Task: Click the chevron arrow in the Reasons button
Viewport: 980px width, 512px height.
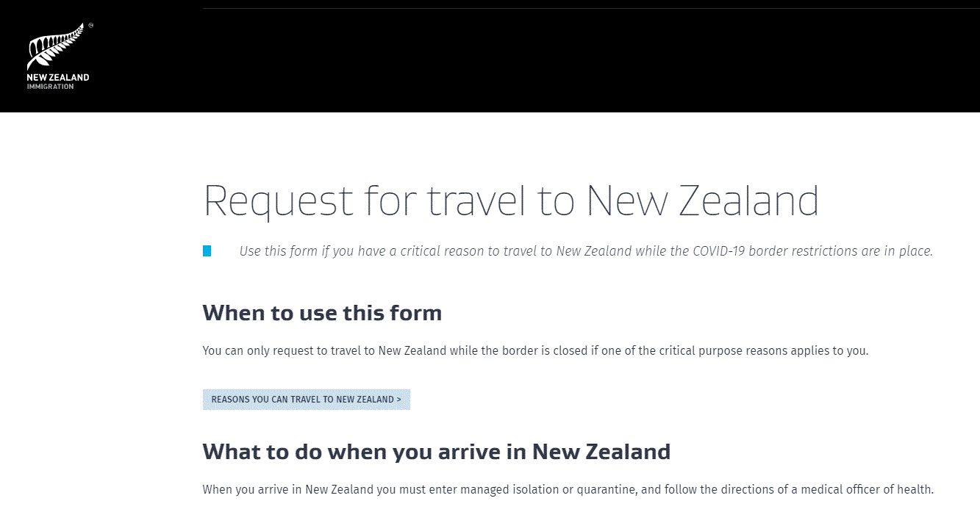Action: 398,400
